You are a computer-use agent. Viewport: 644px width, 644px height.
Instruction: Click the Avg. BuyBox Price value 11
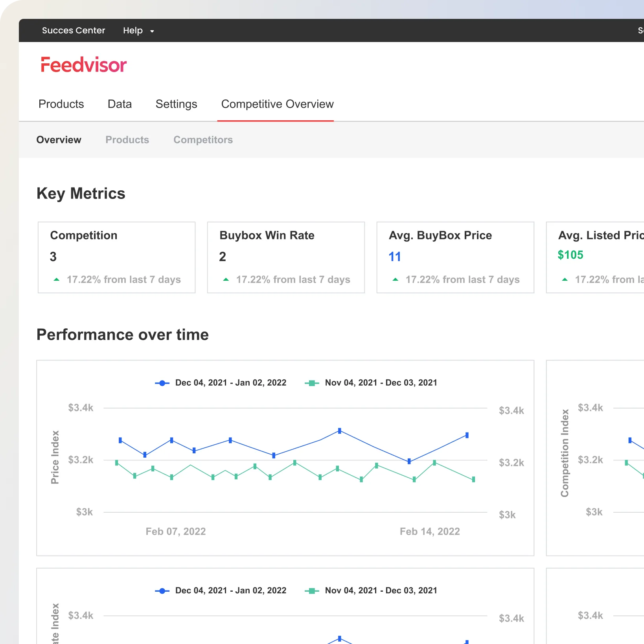[395, 257]
